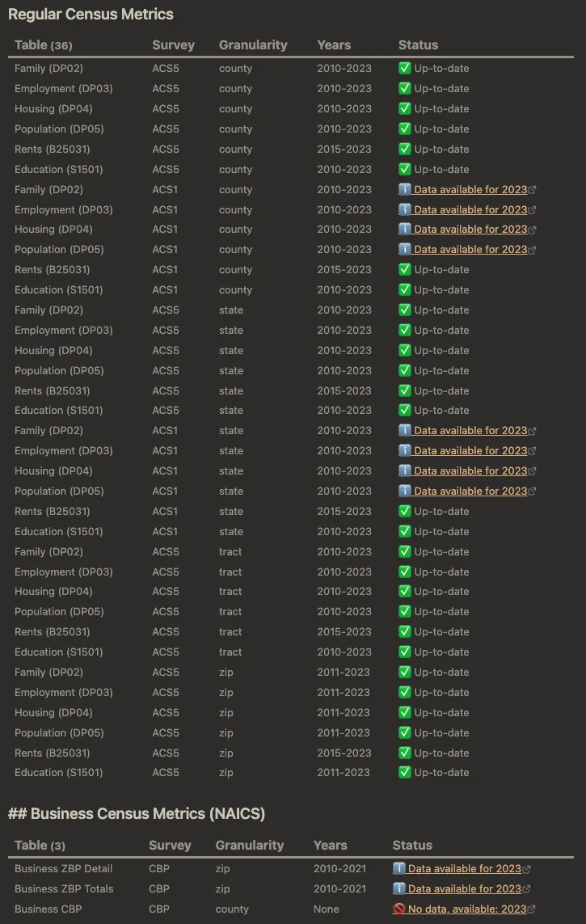
Task: Click green checkmark on ACS1 county Rents row
Action: (x=405, y=270)
